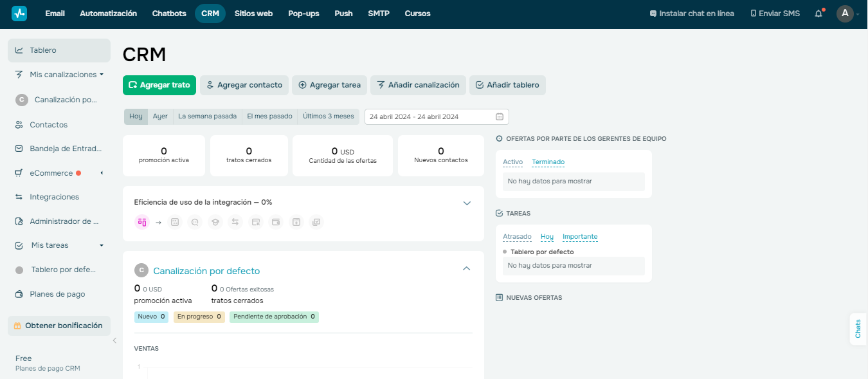Screen dimensions: 868x379
Task: Select the Contactos sidebar icon
Action: 19,124
